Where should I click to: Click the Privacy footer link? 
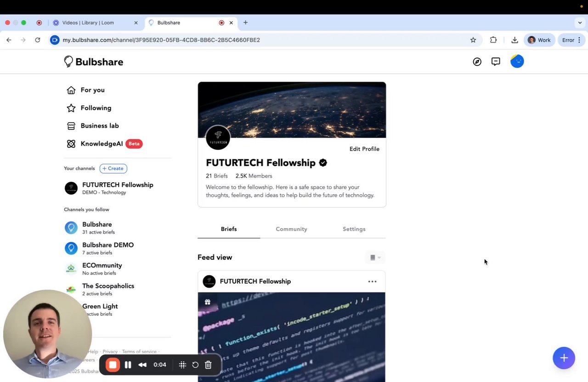pos(110,352)
